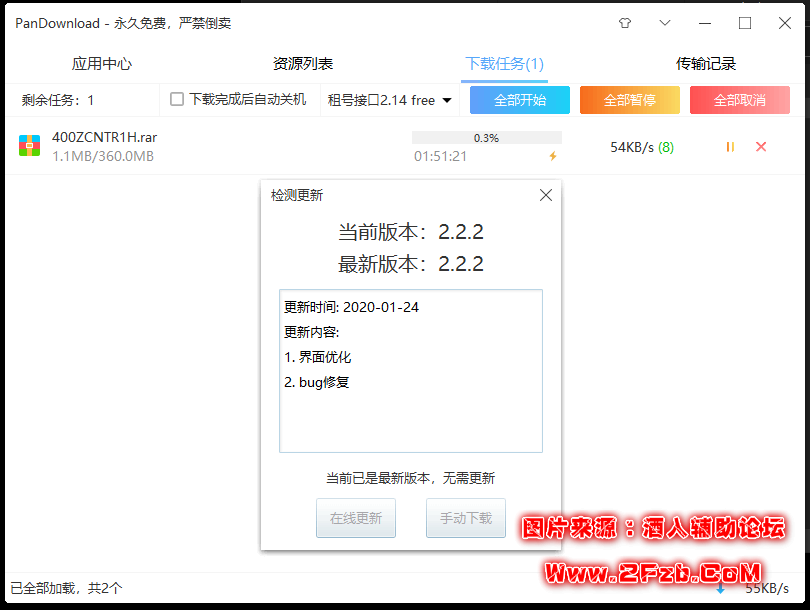Click the 0.3% download progress bar
This screenshot has height=610, width=810.
487,138
